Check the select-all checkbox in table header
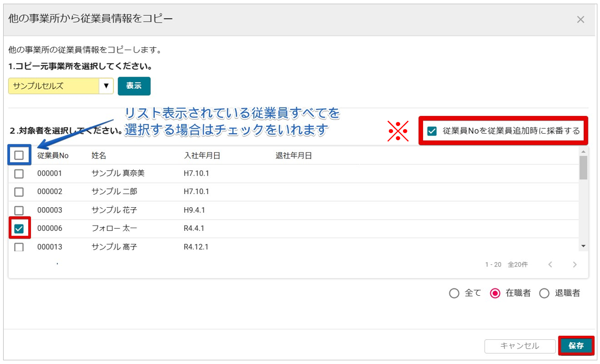 pyautogui.click(x=19, y=155)
